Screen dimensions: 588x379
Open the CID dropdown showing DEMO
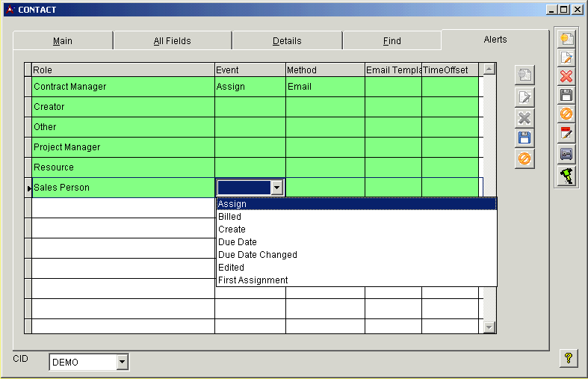tap(123, 363)
